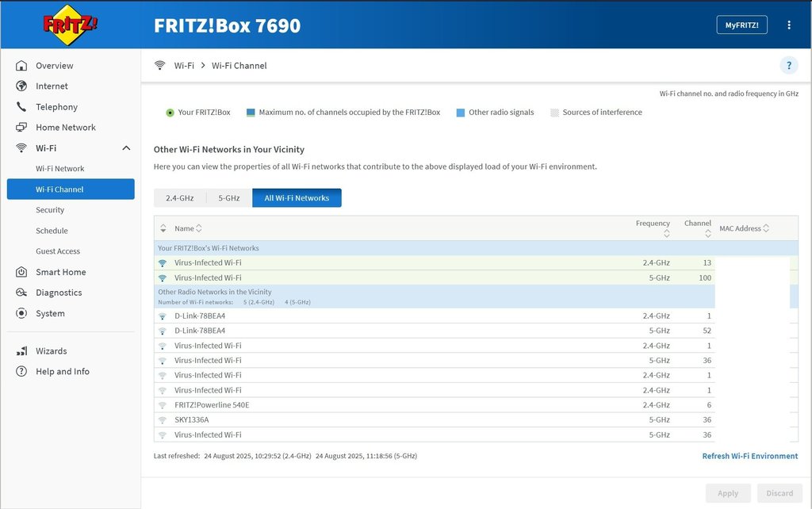The image size is (812, 509).
Task: Click the Telephony phone icon
Action: (x=21, y=107)
